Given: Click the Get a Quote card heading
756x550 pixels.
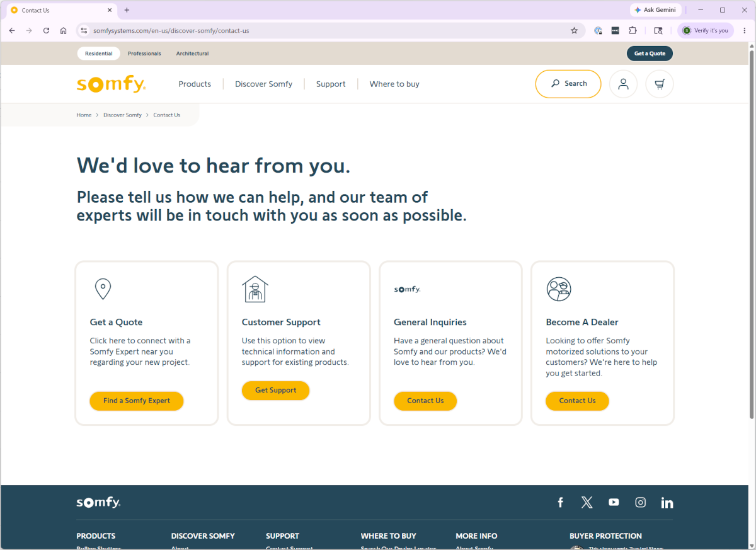Looking at the screenshot, I should [x=117, y=322].
